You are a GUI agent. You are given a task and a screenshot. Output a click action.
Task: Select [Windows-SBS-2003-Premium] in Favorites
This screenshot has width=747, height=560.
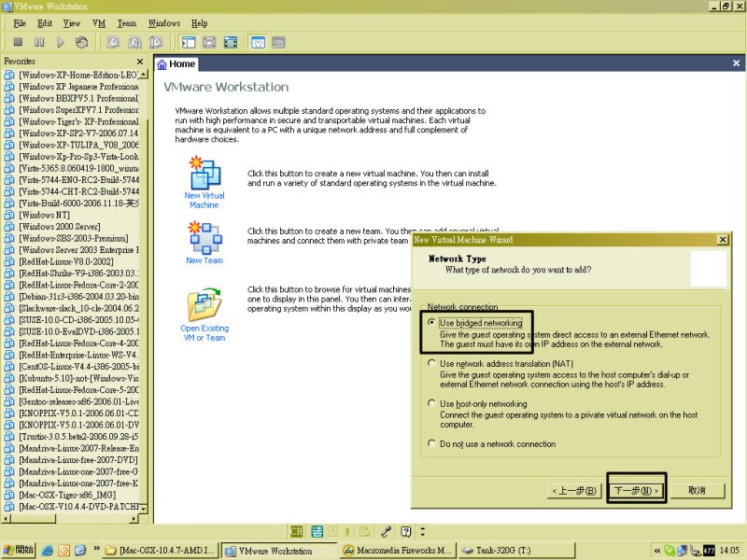[x=74, y=239]
